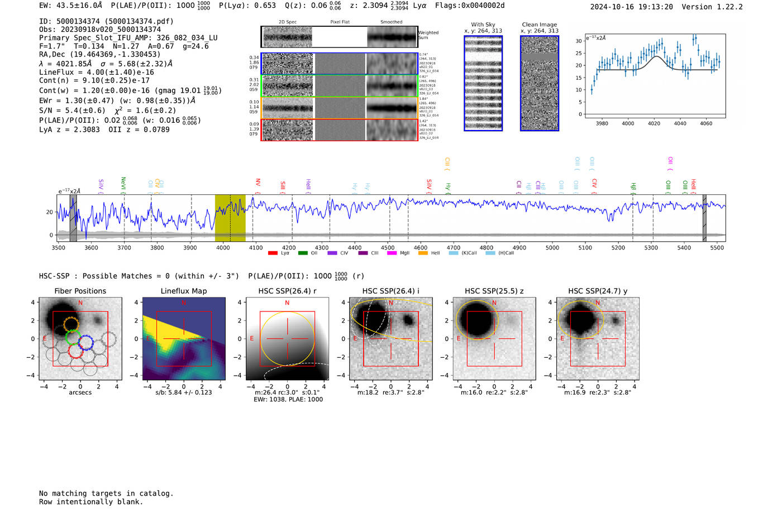Select the Clean Image fiber panel
The width and height of the screenshot is (782, 532).
(540, 83)
